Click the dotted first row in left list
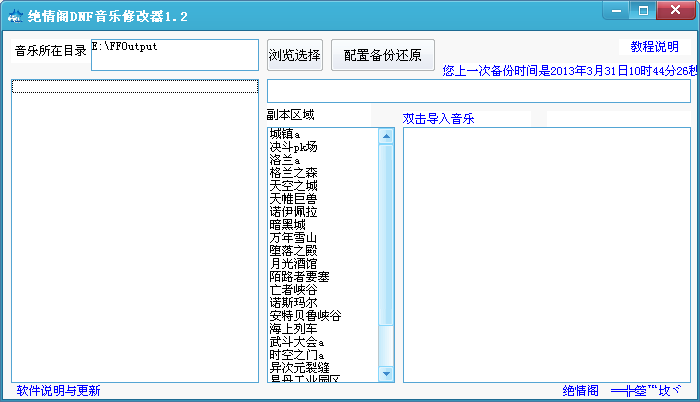 coord(135,86)
